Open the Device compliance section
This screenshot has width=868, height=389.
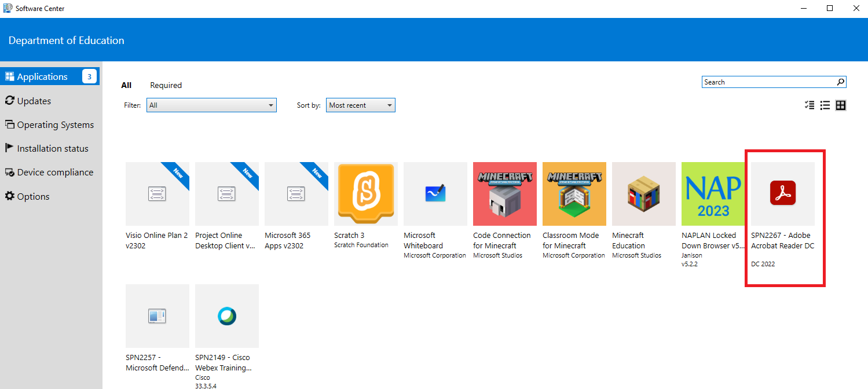point(49,172)
